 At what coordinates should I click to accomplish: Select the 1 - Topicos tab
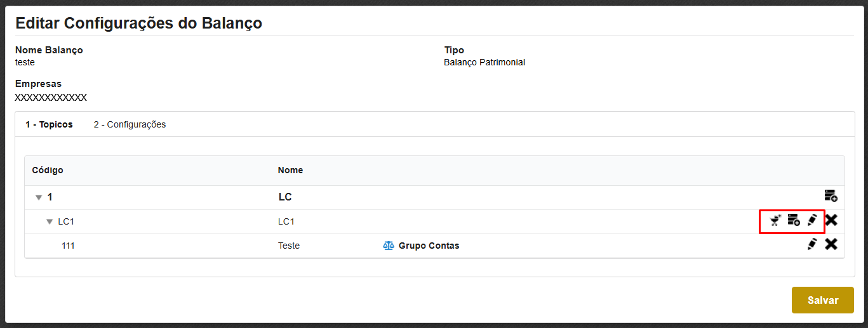[49, 124]
